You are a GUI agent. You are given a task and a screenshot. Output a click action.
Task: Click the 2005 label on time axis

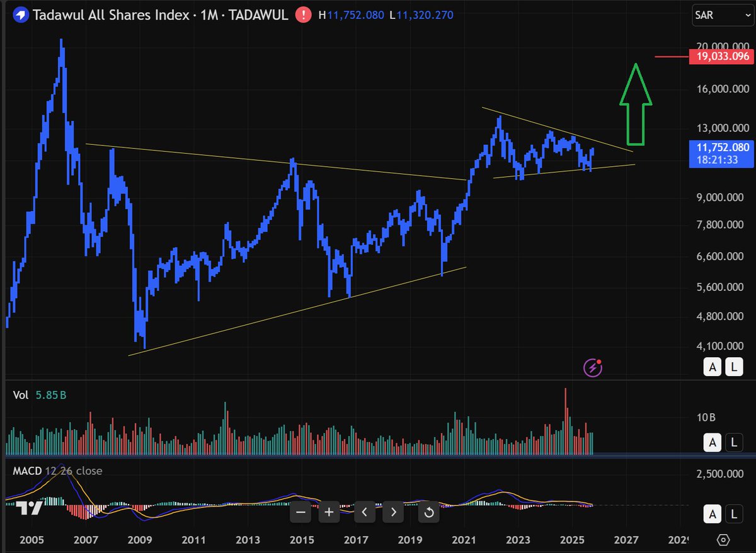tap(31, 540)
